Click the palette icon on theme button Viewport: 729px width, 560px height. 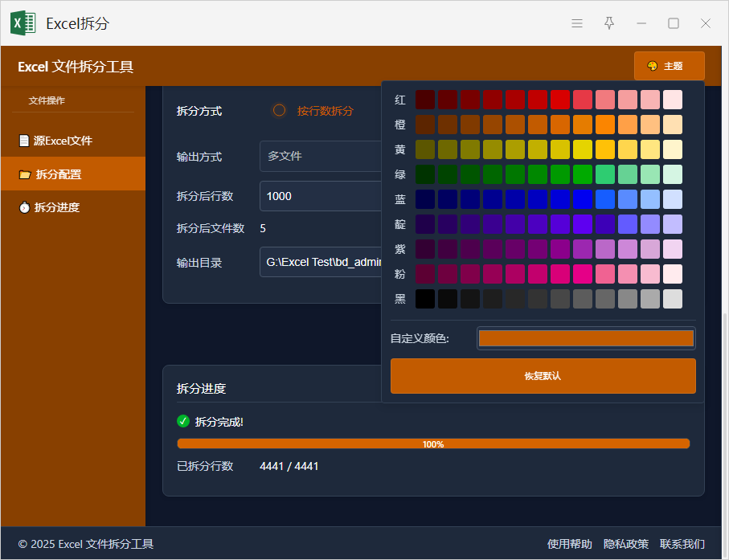pyautogui.click(x=653, y=66)
